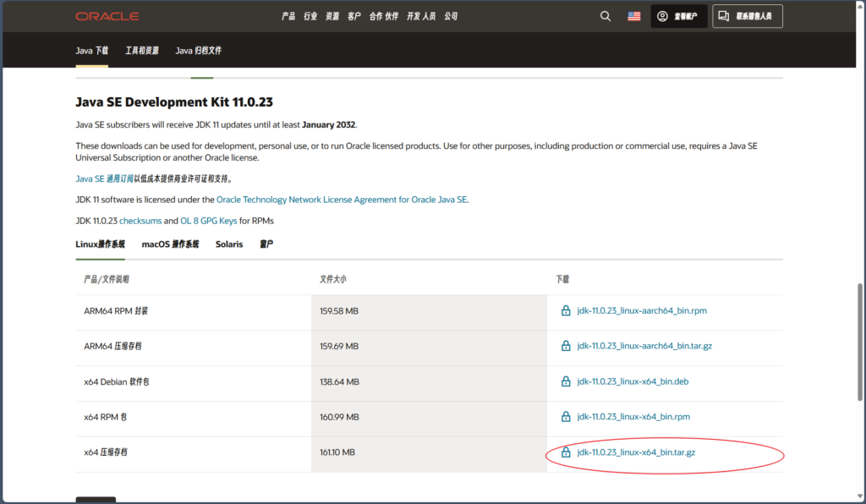Select the US flag country icon
Viewport: 866px width, 504px height.
pyautogui.click(x=634, y=16)
